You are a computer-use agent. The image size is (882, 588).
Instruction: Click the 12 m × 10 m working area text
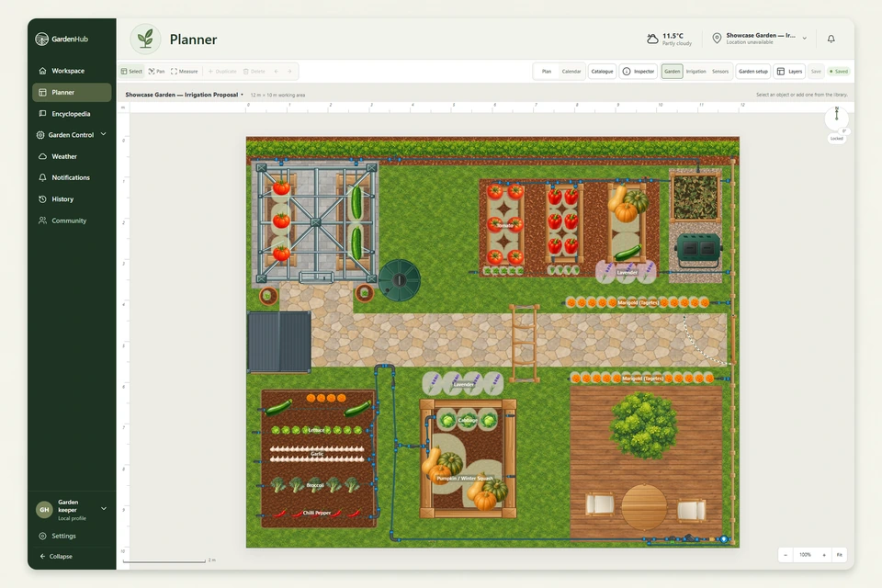(277, 96)
